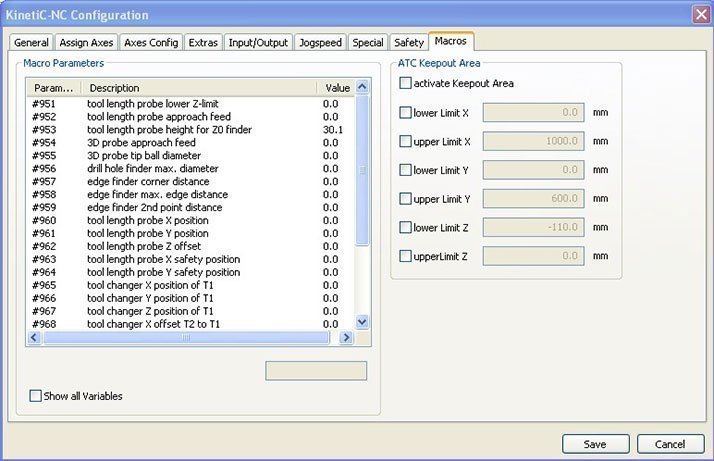Select row #962 tool length probe Z offset
The width and height of the screenshot is (714, 461).
(190, 246)
